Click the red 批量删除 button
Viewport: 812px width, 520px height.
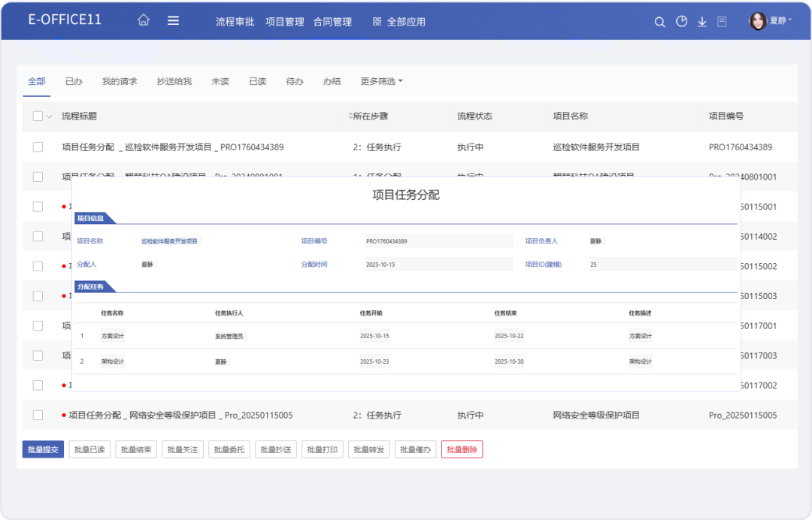pos(462,449)
